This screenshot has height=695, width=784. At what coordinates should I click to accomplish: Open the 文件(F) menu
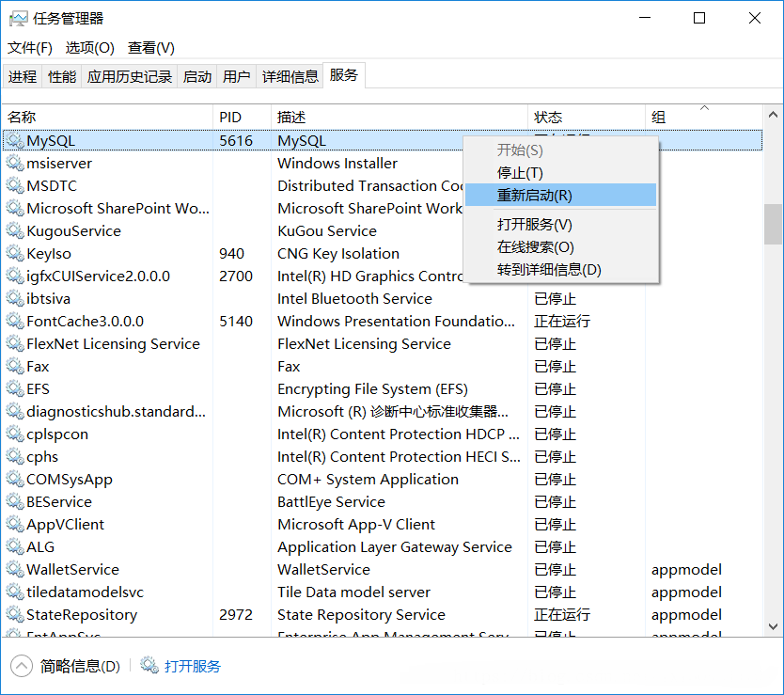30,48
